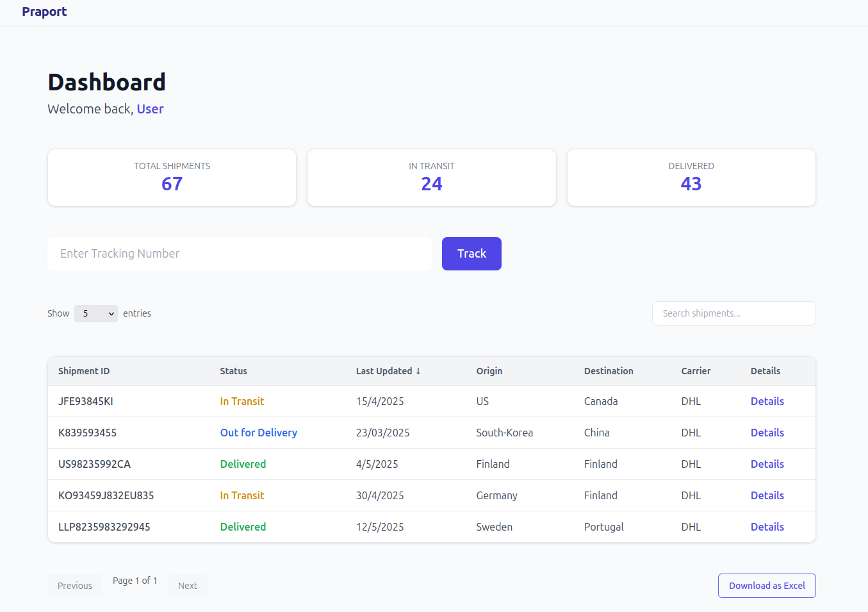Open Details for shipment KO93459J832EU835
This screenshot has height=612, width=868.
point(767,495)
